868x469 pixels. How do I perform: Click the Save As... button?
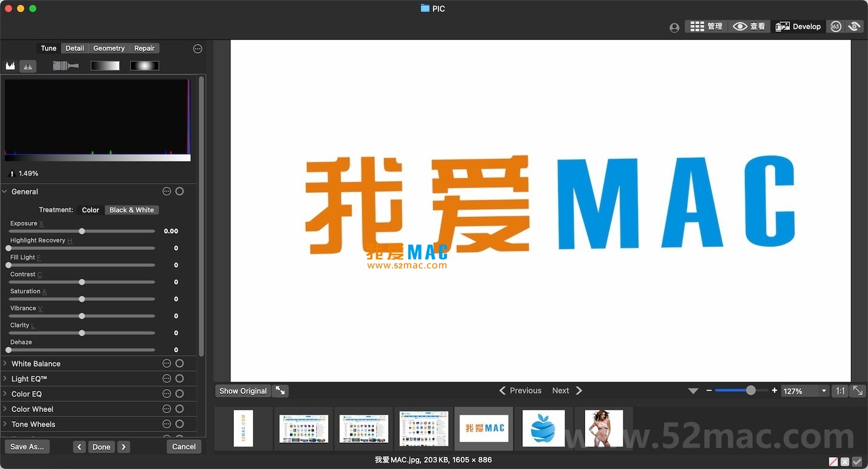point(27,447)
